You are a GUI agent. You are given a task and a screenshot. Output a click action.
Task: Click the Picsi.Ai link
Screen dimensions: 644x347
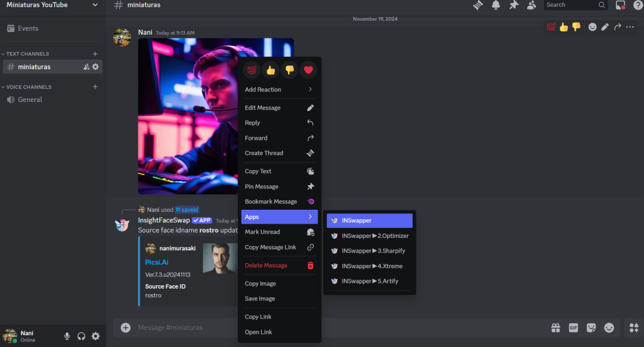pos(157,262)
